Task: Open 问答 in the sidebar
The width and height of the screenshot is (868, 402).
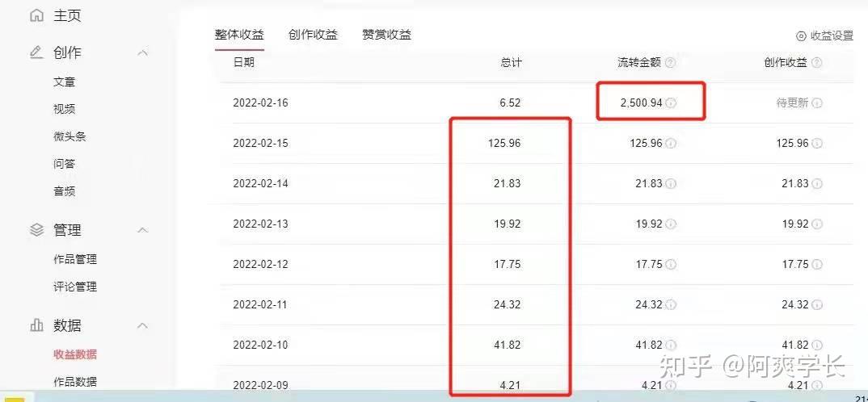Action: 64,164
